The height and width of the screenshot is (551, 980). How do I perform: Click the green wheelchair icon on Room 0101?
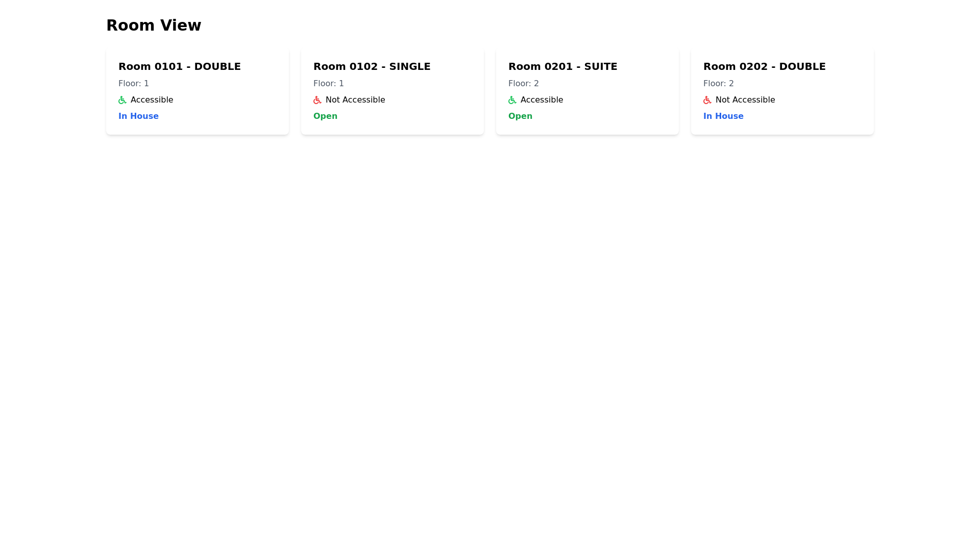pos(122,100)
